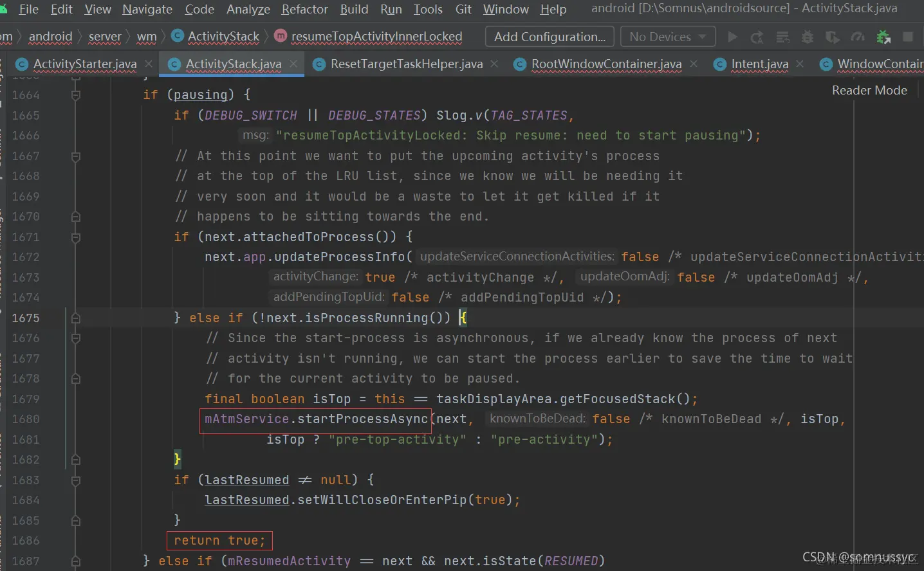The width and height of the screenshot is (924, 571).
Task: Click Apply Changes and Restart Activity icon
Action: point(757,37)
